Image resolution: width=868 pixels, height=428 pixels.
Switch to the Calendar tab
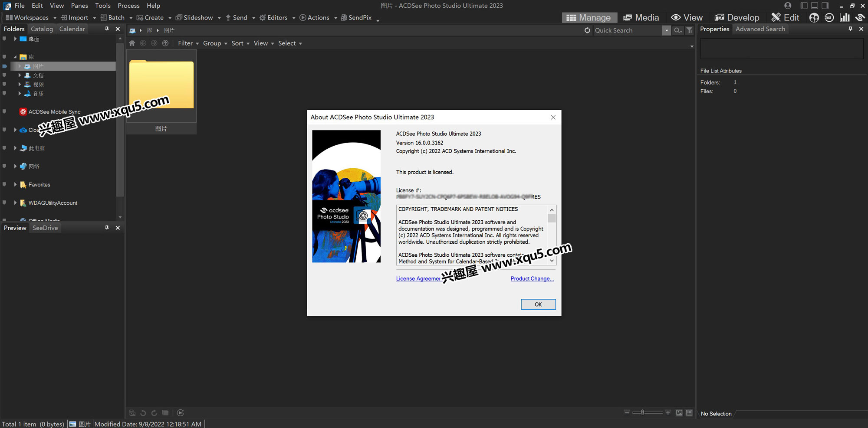pos(72,29)
